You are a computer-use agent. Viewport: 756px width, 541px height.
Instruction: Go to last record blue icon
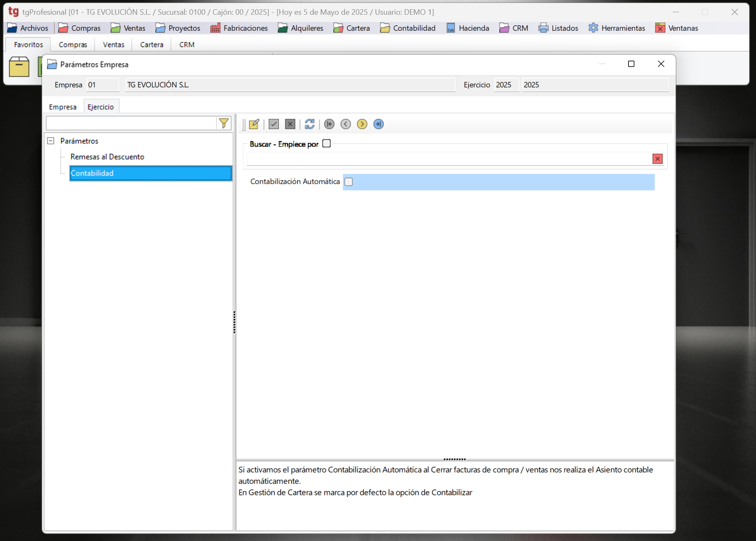click(379, 124)
